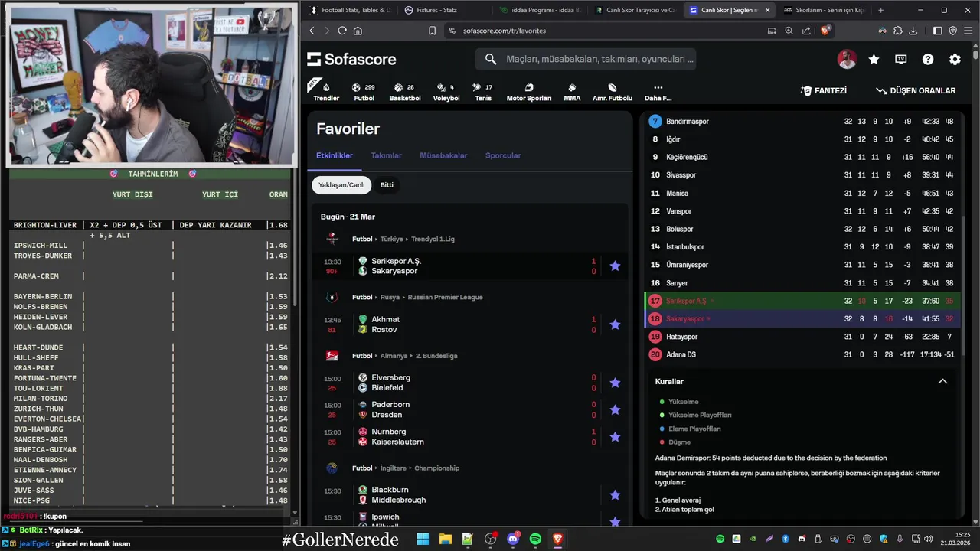
Task: Open the Sofascore help question-mark icon
Action: coord(928,59)
